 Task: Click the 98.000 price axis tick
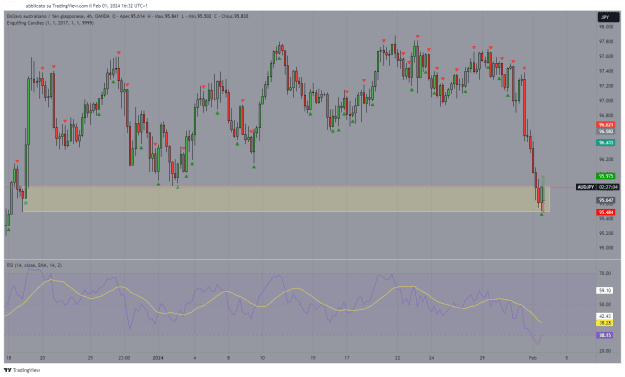606,27
